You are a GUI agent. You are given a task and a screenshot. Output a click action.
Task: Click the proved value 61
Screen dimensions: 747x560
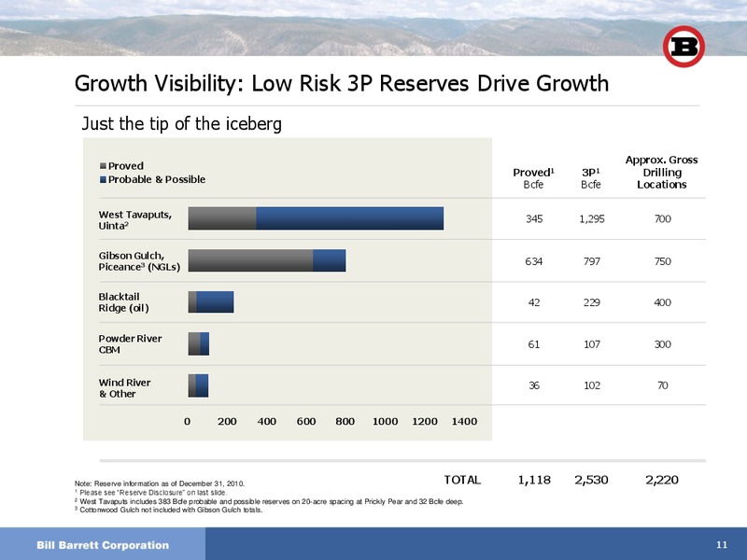point(534,343)
